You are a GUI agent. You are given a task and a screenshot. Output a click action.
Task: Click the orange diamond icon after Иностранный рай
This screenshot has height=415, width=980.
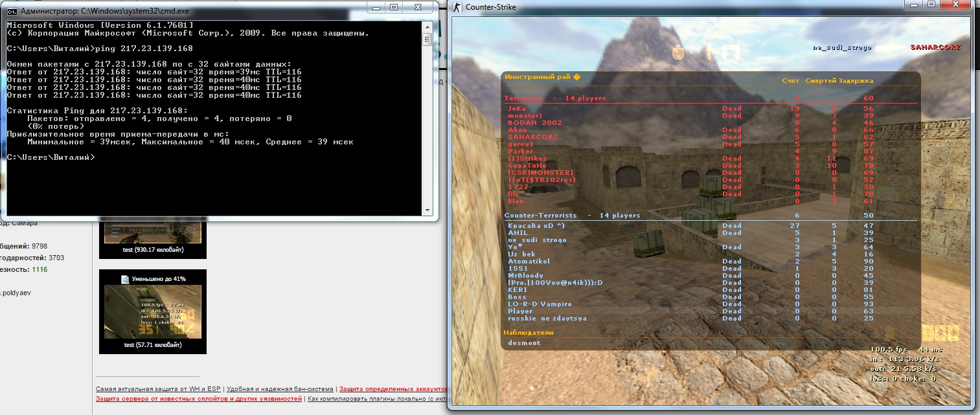576,77
